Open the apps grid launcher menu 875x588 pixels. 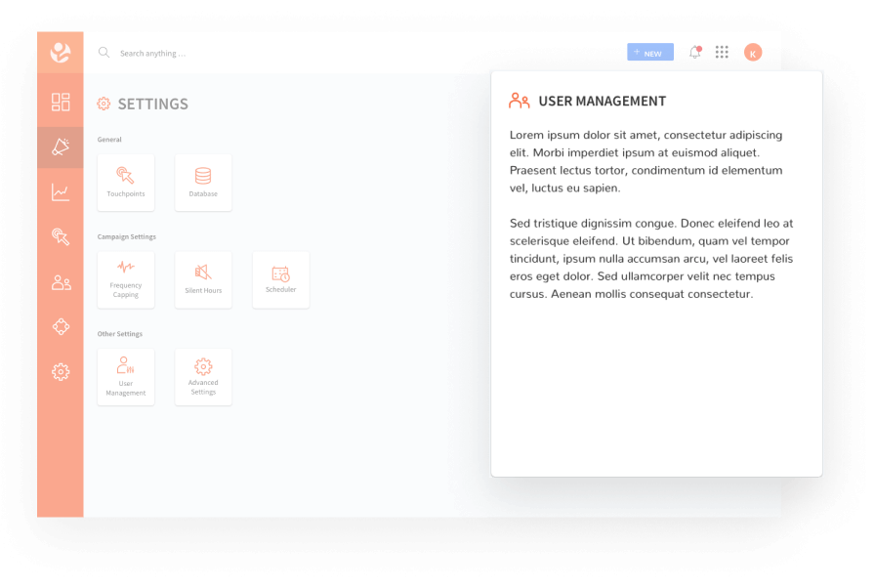tap(722, 53)
